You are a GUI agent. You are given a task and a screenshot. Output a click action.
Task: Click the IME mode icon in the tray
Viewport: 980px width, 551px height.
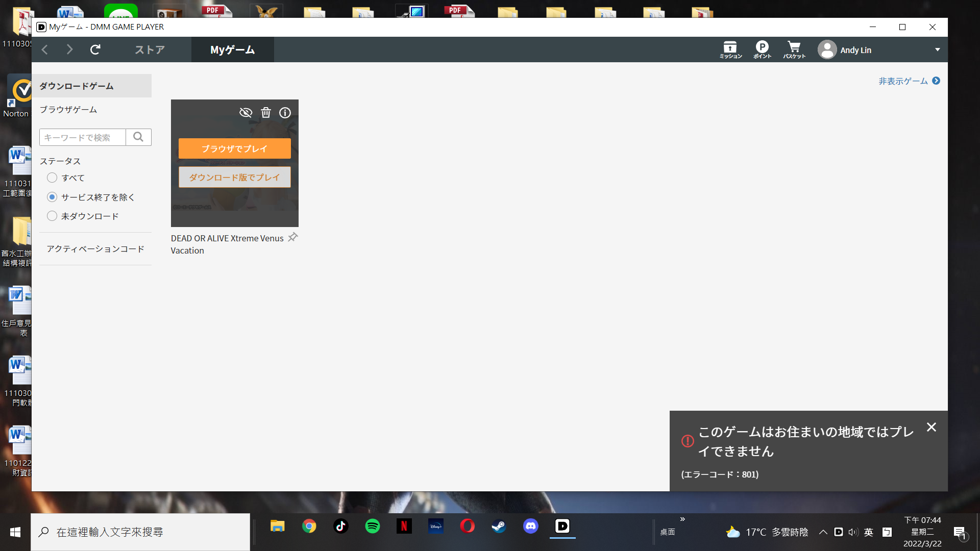(x=887, y=532)
